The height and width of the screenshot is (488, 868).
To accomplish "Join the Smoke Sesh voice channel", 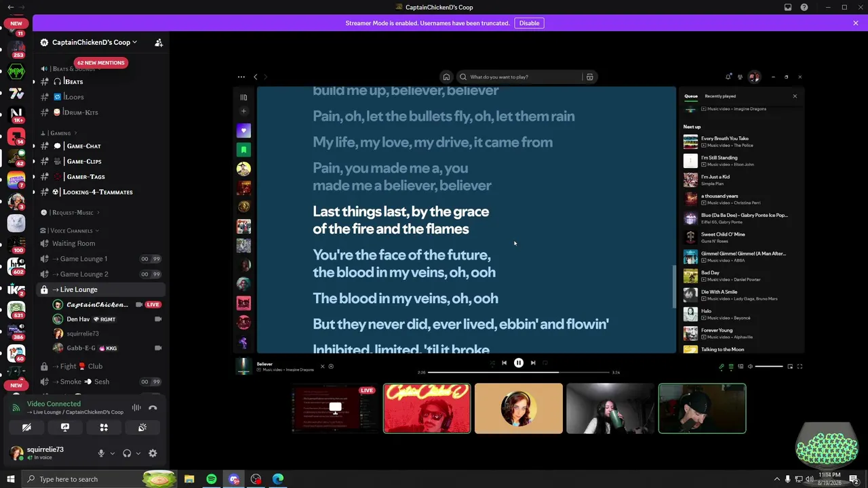I will 102,382.
